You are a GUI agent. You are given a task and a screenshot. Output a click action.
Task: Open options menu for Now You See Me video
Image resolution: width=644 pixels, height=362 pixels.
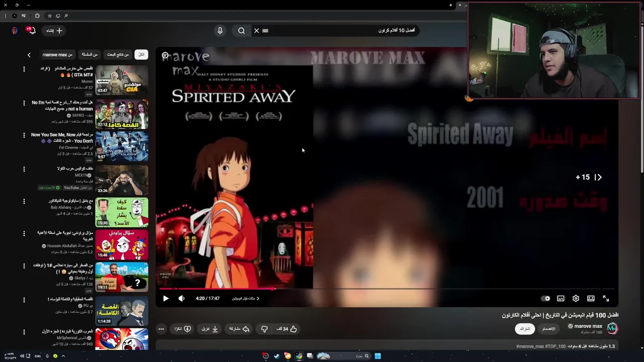(24, 135)
